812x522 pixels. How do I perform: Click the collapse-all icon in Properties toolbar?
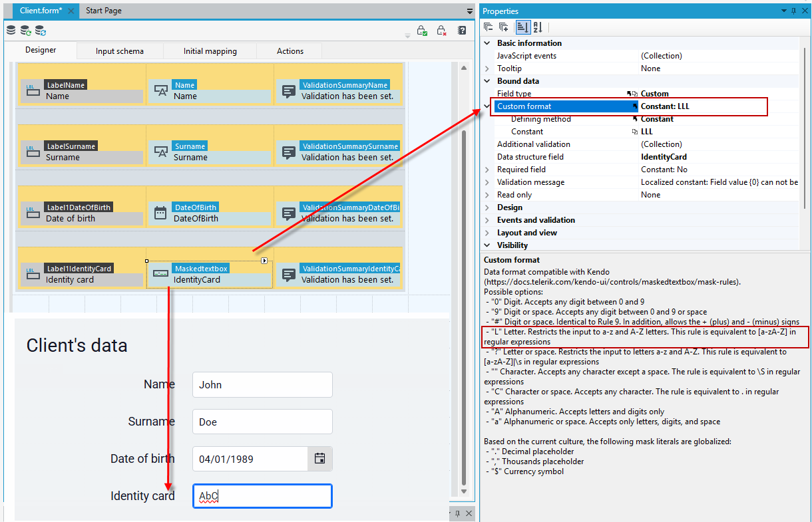pyautogui.click(x=489, y=27)
